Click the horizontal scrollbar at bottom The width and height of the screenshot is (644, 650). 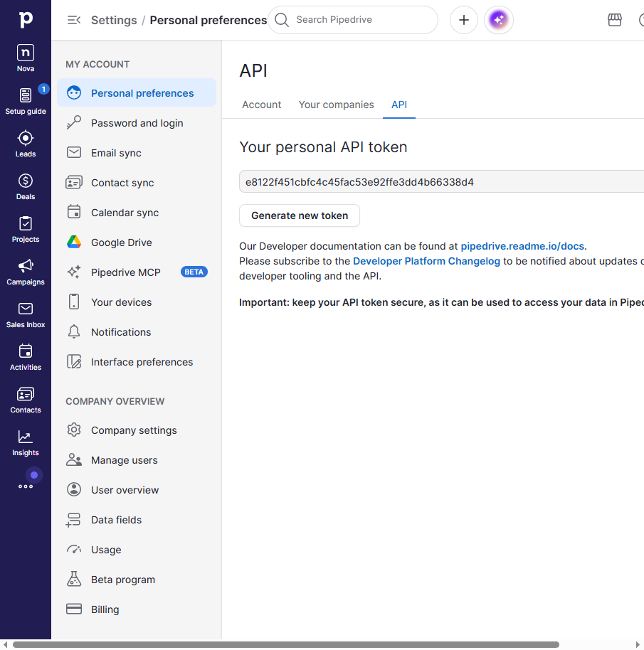[286, 644]
